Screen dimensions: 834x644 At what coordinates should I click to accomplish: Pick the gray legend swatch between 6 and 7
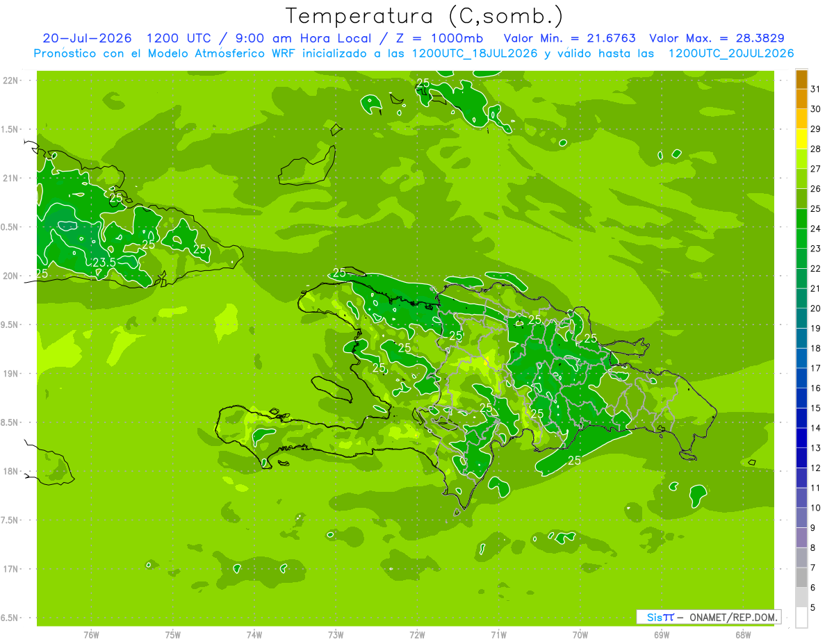801,577
